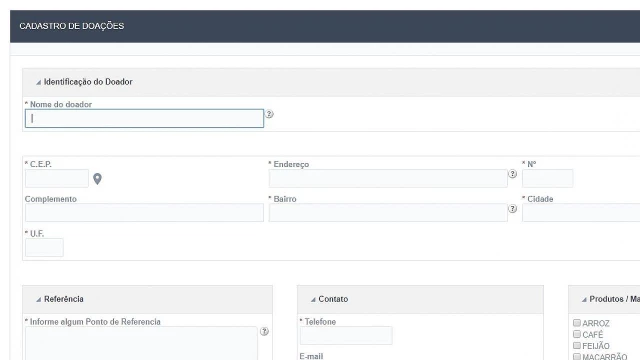Open help icon beside Endereço field
Image resolution: width=640 pixels, height=360 pixels.
tap(513, 174)
